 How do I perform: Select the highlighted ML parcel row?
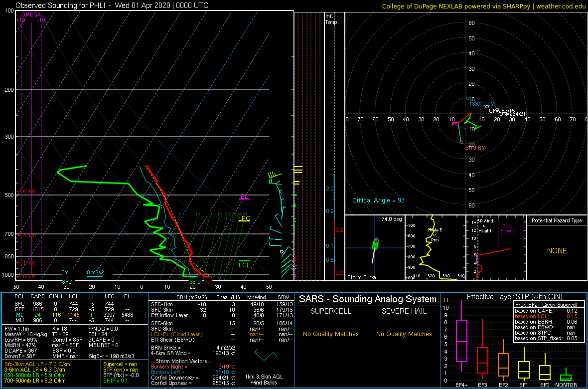[x=74, y=315]
